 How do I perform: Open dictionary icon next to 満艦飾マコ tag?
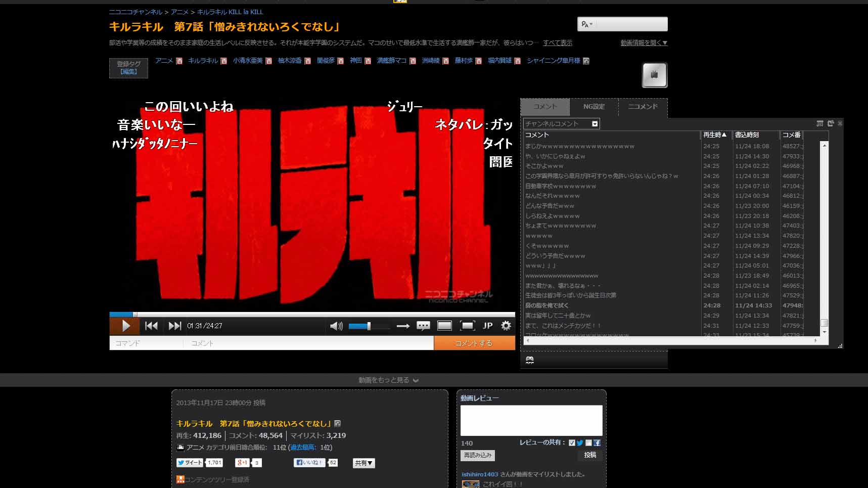coord(413,61)
